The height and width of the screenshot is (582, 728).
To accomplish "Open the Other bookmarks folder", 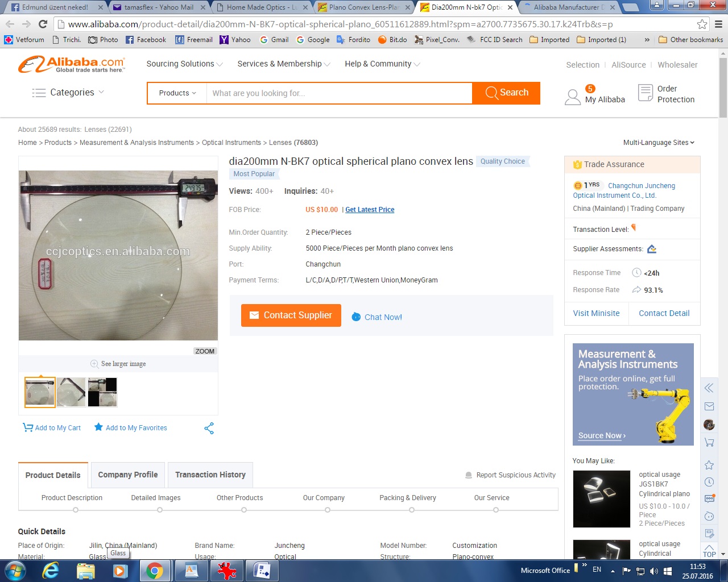I will click(x=690, y=40).
